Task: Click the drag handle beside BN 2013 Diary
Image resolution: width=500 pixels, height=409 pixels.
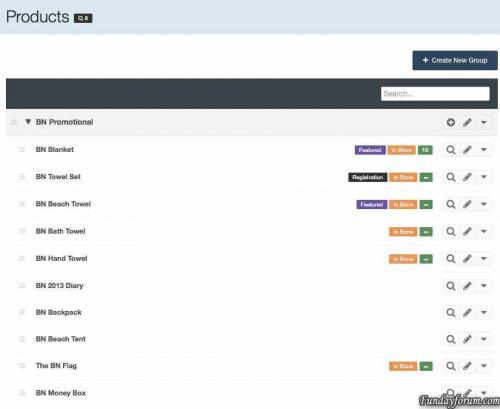Action: click(22, 286)
